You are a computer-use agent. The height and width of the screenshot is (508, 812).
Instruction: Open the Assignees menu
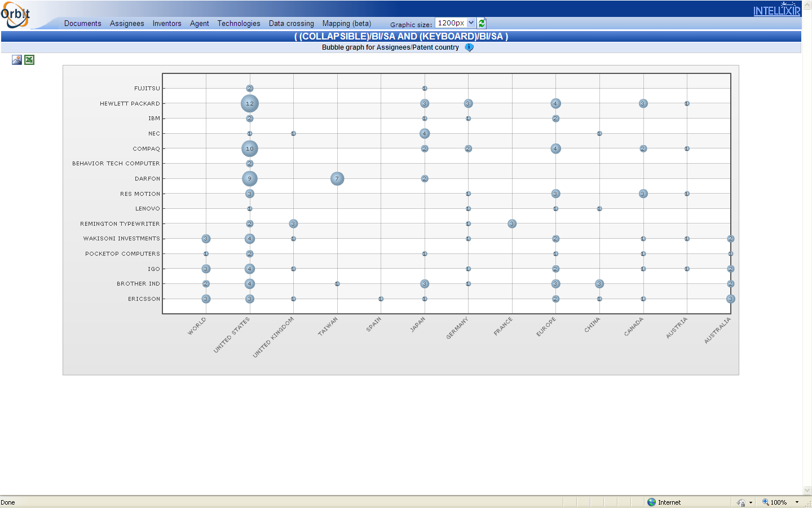click(127, 23)
